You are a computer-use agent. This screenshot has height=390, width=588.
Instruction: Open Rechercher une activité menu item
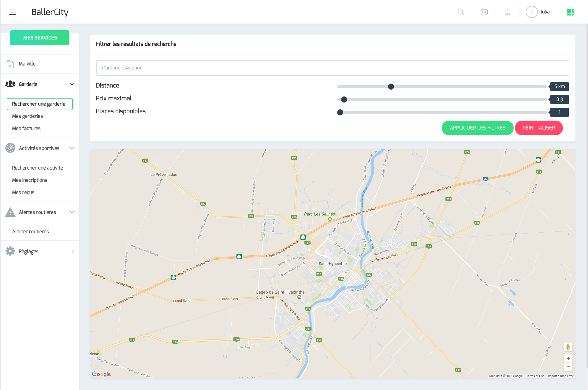click(37, 168)
